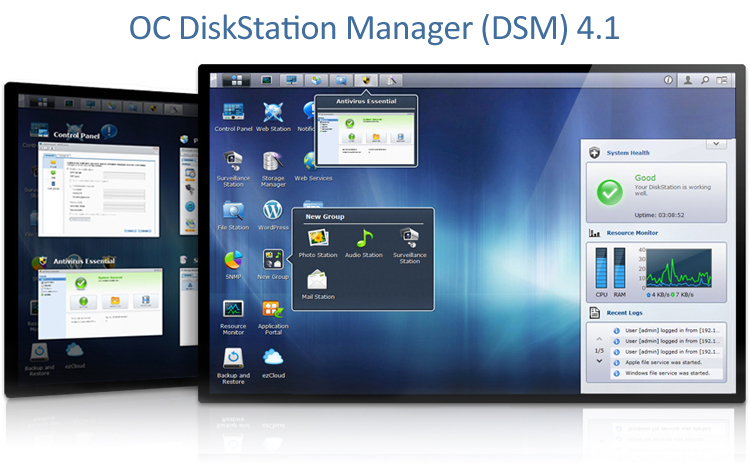Select Control Panel window on left screen

[99, 190]
